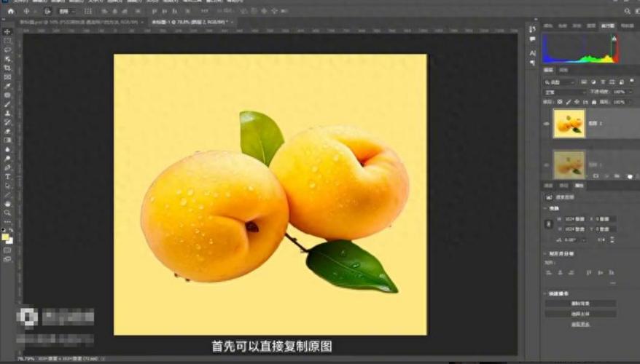Select the Gradient tool
The image size is (640, 364).
[7, 141]
